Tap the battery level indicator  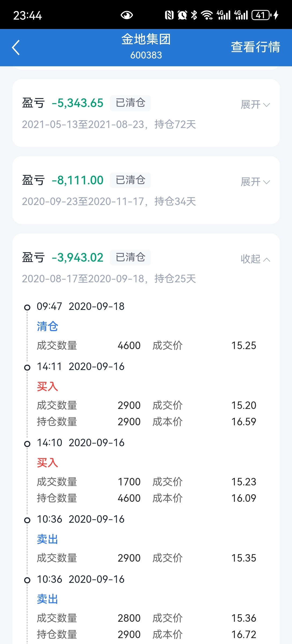tap(261, 15)
